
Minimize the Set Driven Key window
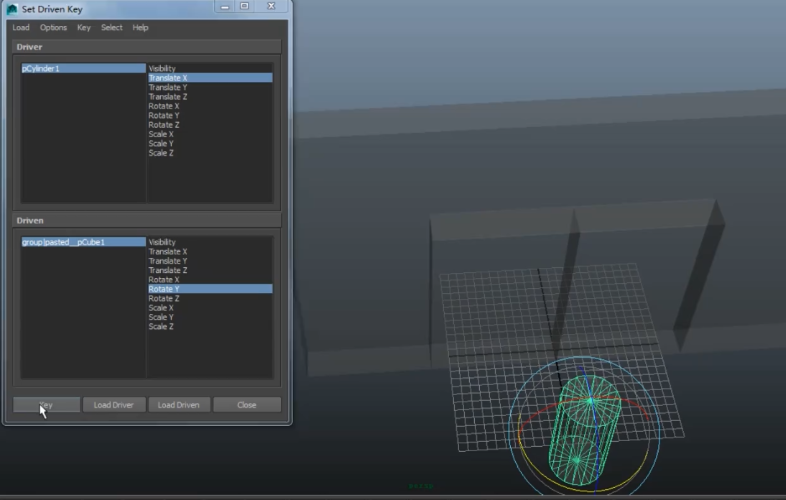(x=225, y=7)
